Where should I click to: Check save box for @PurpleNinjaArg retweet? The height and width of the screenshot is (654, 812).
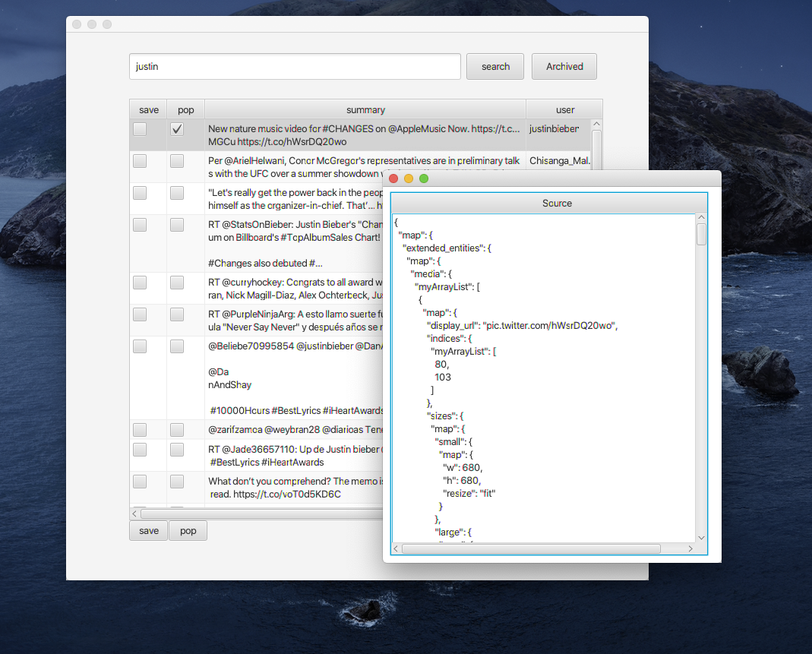[x=140, y=314]
